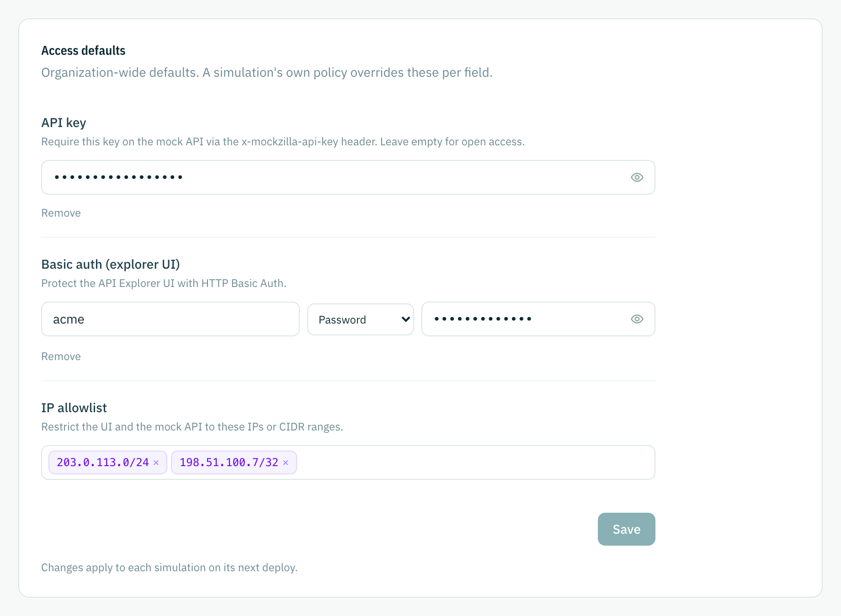Viewport: 841px width, 616px height.
Task: Focus the basic auth password field
Action: coord(538,319)
